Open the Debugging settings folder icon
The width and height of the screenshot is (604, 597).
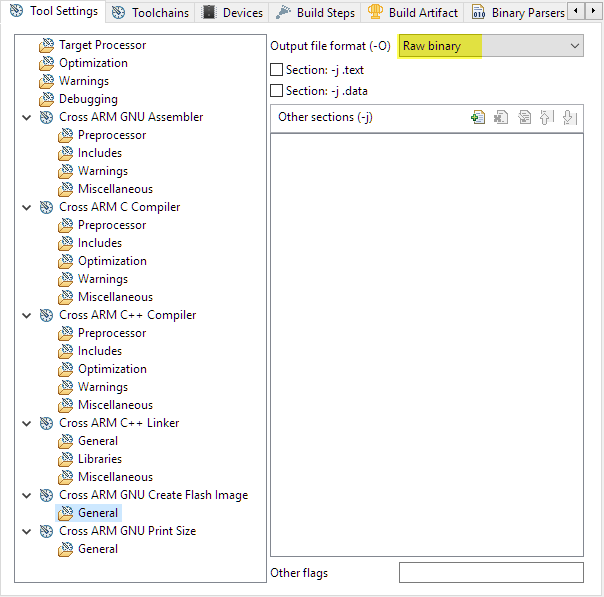coord(47,99)
